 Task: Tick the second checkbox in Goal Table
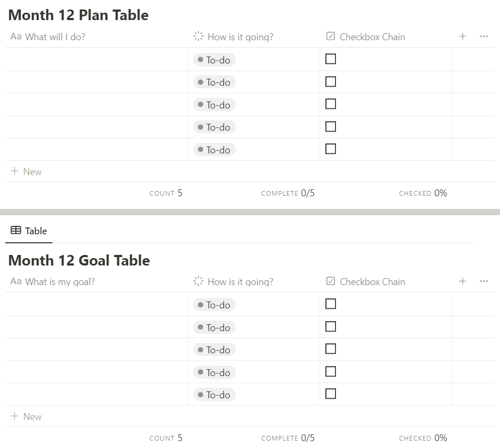[331, 326]
